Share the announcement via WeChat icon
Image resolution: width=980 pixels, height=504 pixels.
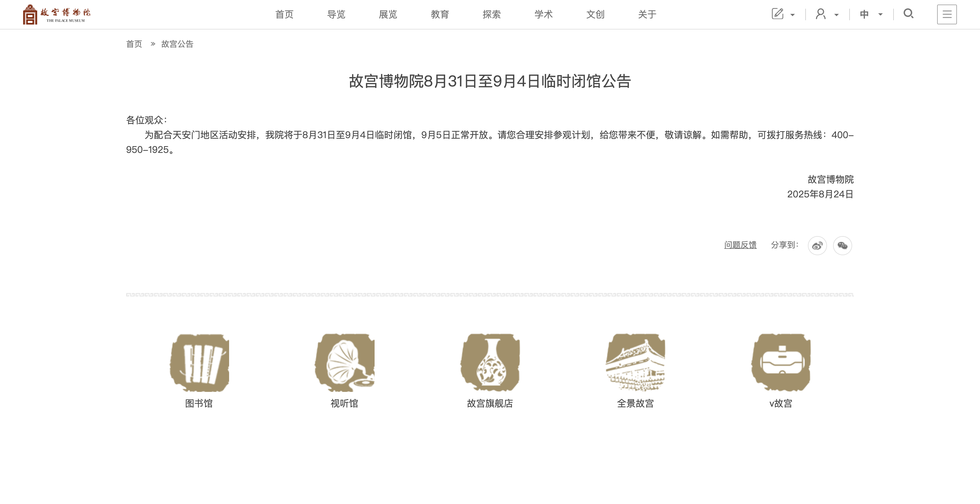pyautogui.click(x=842, y=246)
